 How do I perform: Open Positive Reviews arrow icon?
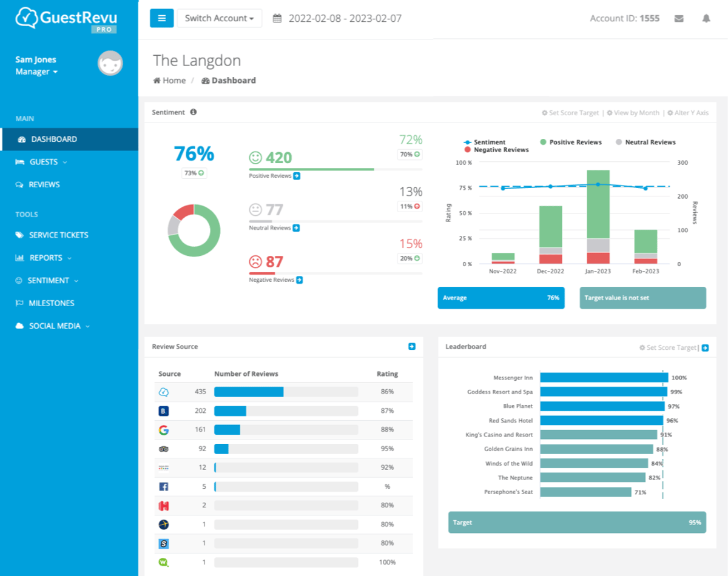pos(297,176)
